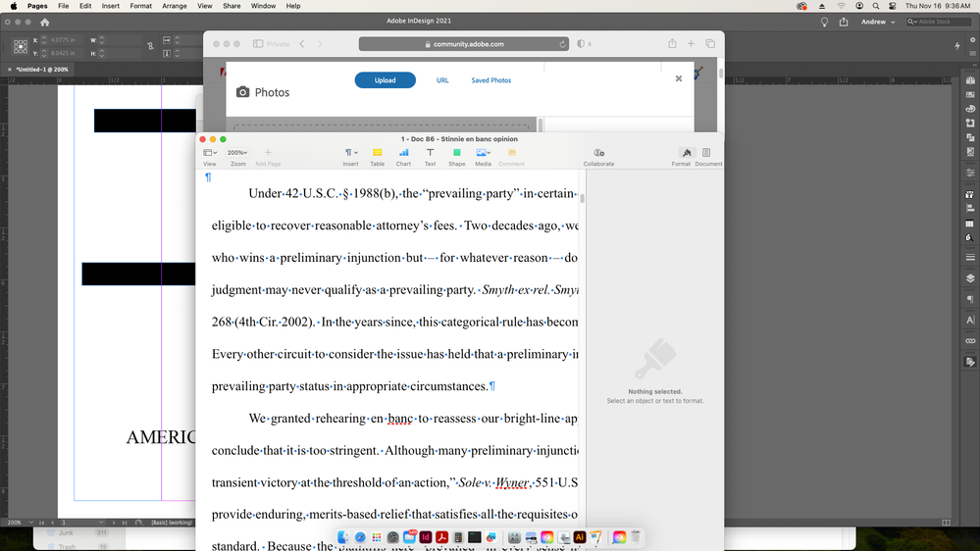Go back in Safari

302,44
